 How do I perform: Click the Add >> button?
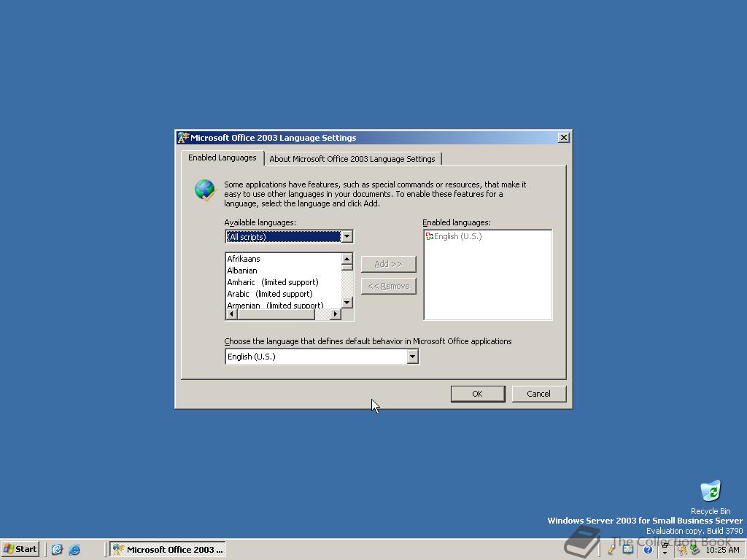[388, 264]
